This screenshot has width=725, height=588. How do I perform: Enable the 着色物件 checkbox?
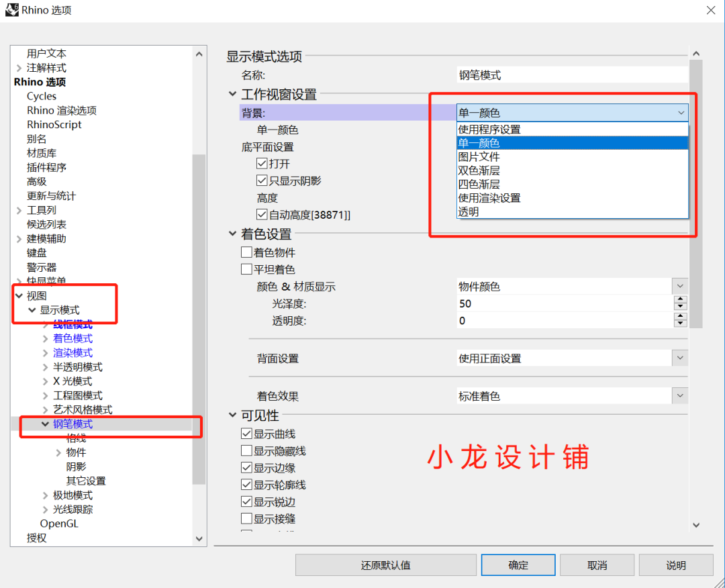click(246, 252)
